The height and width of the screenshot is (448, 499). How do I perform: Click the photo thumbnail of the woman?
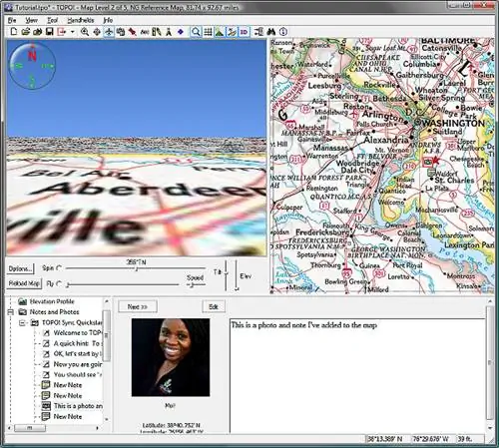point(171,357)
